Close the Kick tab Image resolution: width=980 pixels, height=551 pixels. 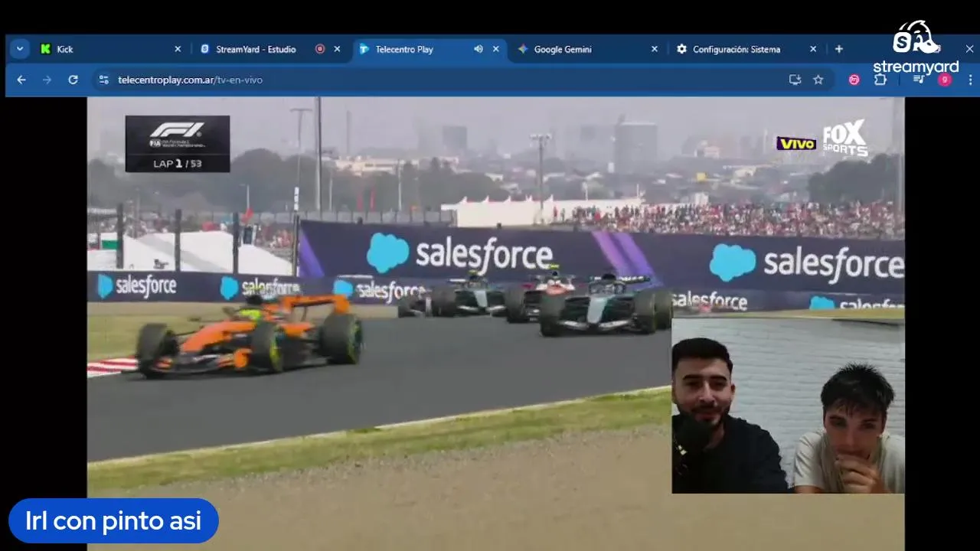pyautogui.click(x=178, y=49)
